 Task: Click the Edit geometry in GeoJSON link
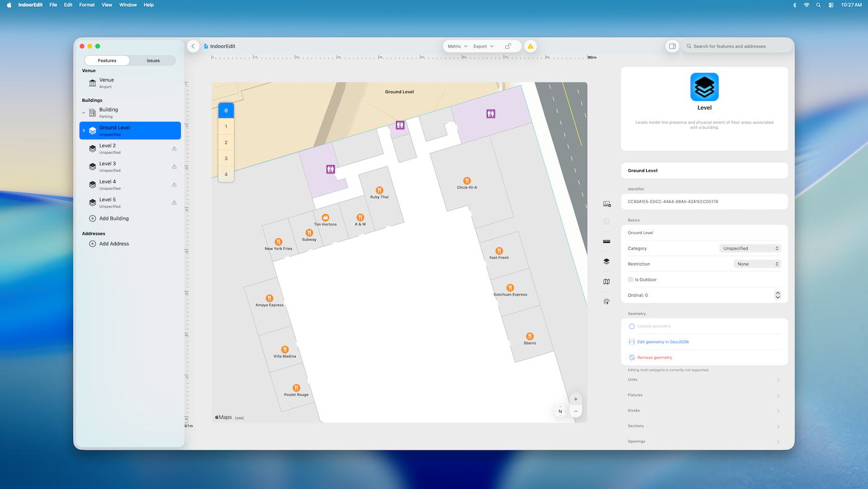pos(663,342)
